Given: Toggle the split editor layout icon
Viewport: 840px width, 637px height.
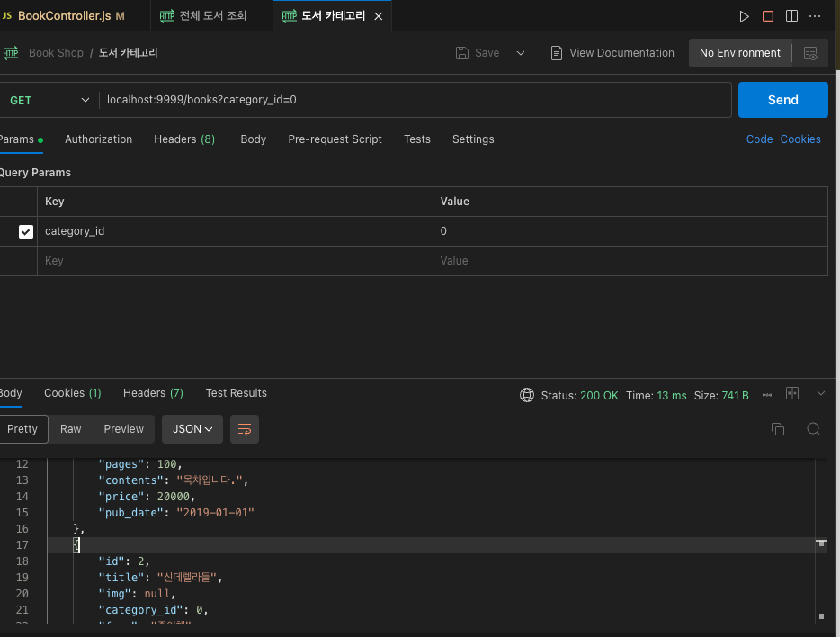Looking at the screenshot, I should pos(791,16).
